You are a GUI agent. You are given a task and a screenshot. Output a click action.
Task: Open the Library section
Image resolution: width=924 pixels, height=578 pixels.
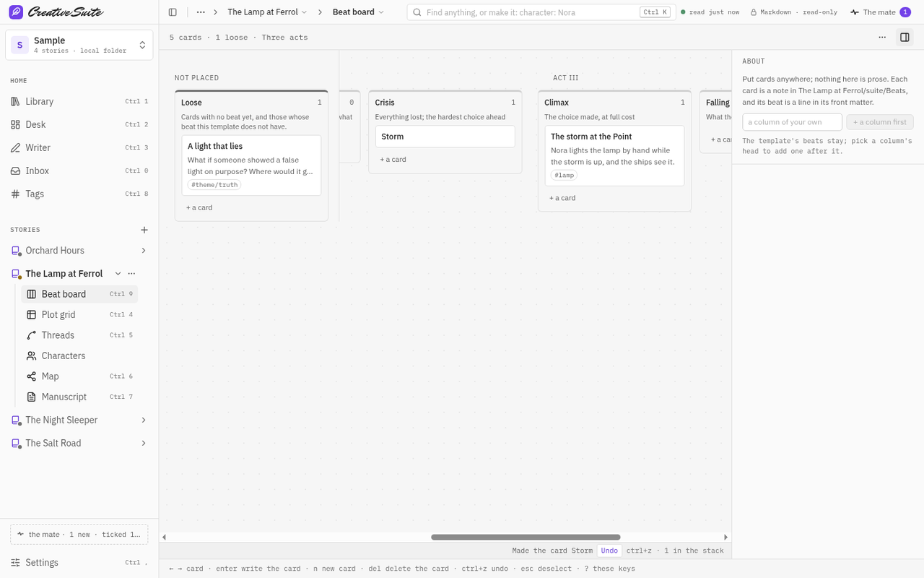tap(79, 102)
